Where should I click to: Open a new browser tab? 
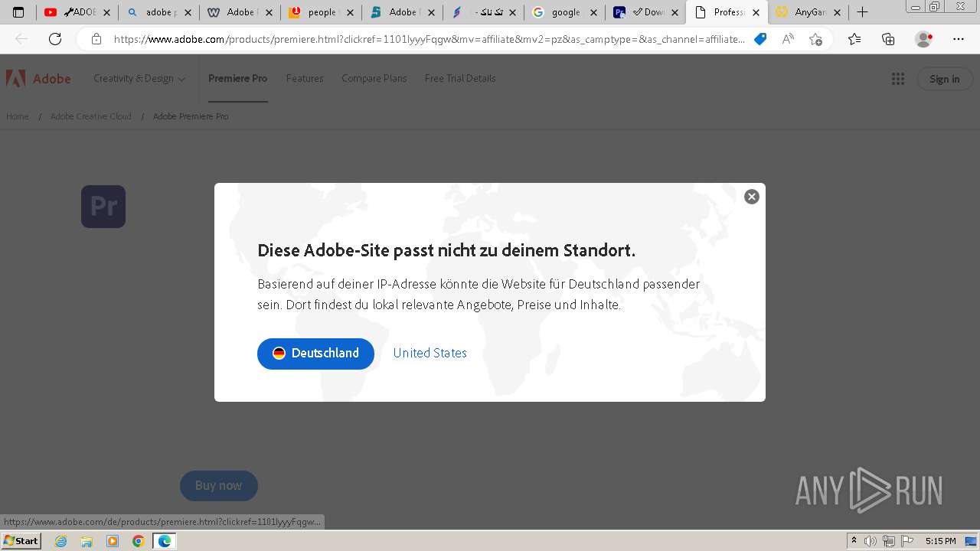[862, 12]
